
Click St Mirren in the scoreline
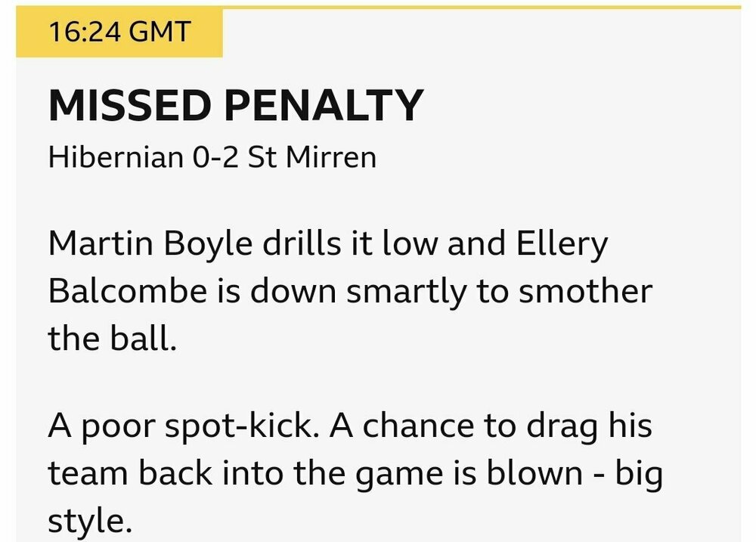pyautogui.click(x=311, y=158)
